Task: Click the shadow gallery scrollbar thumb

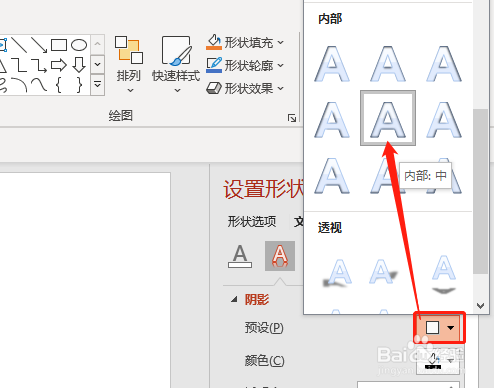Action: [x=480, y=191]
